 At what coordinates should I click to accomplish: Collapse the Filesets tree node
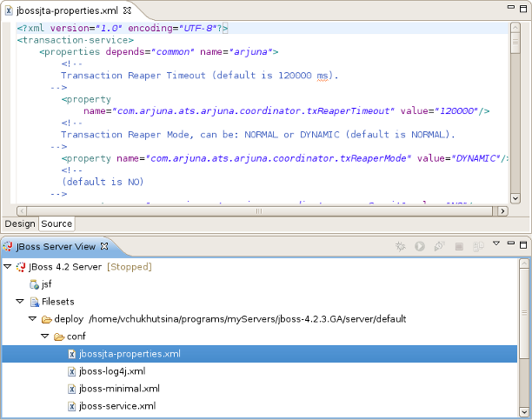(x=19, y=301)
